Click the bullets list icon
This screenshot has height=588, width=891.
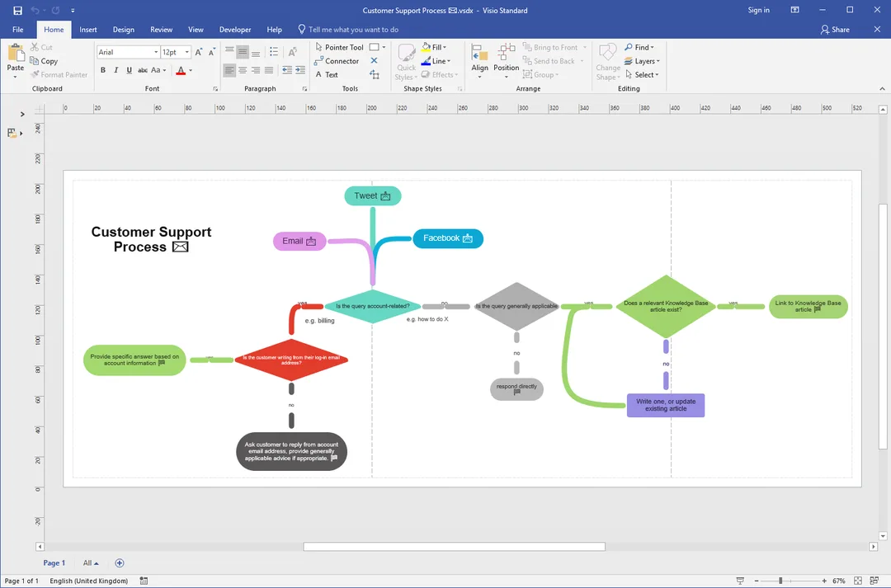(274, 52)
